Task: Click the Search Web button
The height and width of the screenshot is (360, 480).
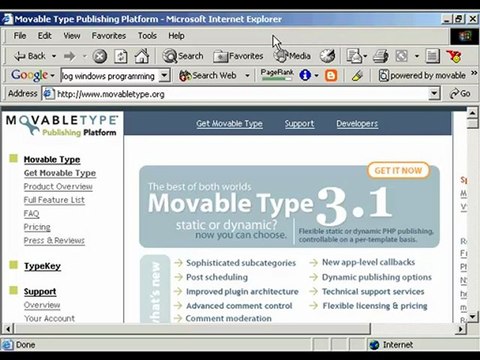Action: (207, 76)
